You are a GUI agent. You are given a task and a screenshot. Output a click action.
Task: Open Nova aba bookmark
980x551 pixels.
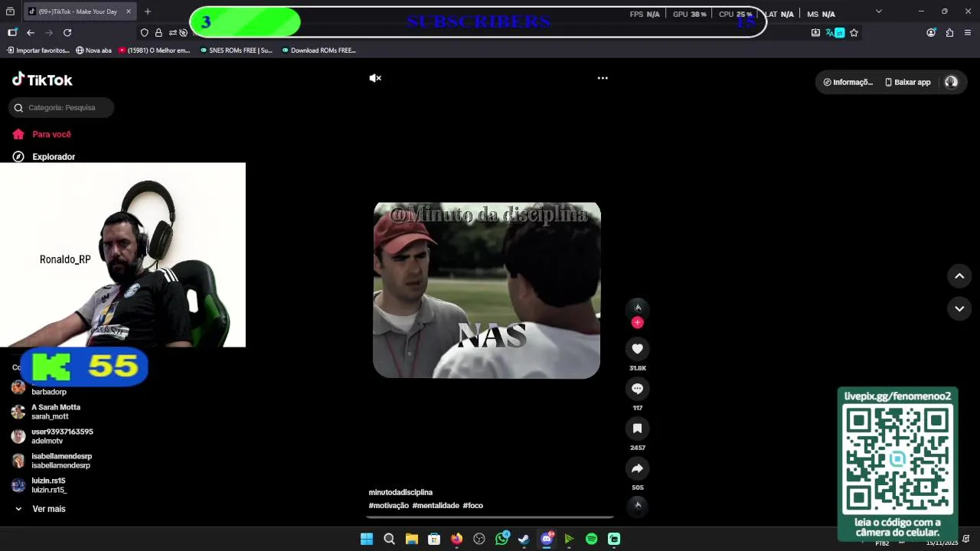point(93,51)
